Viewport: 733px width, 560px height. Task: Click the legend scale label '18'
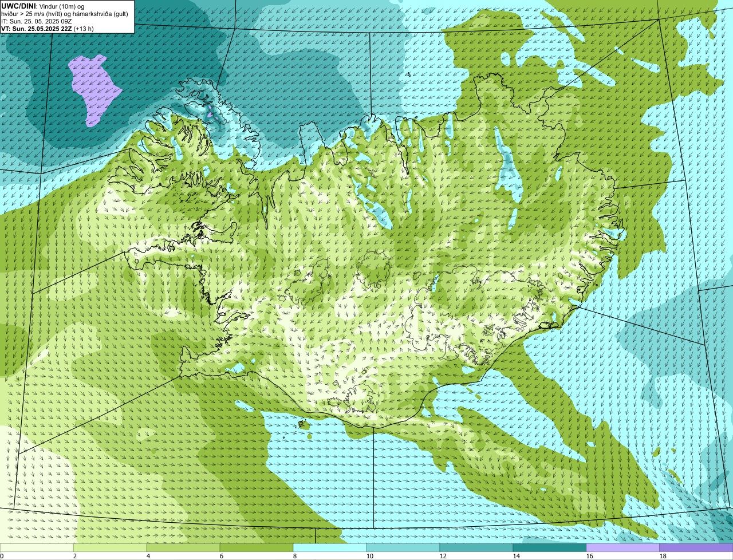pos(663,556)
